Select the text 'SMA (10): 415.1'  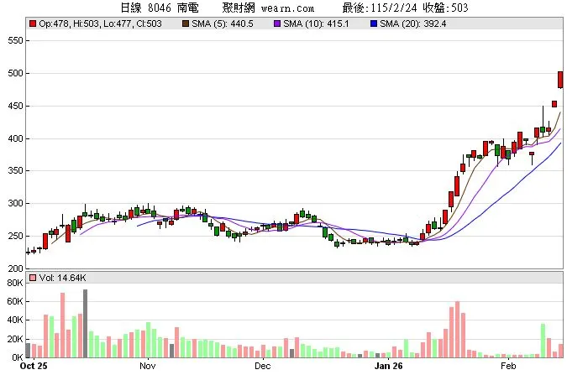click(316, 23)
